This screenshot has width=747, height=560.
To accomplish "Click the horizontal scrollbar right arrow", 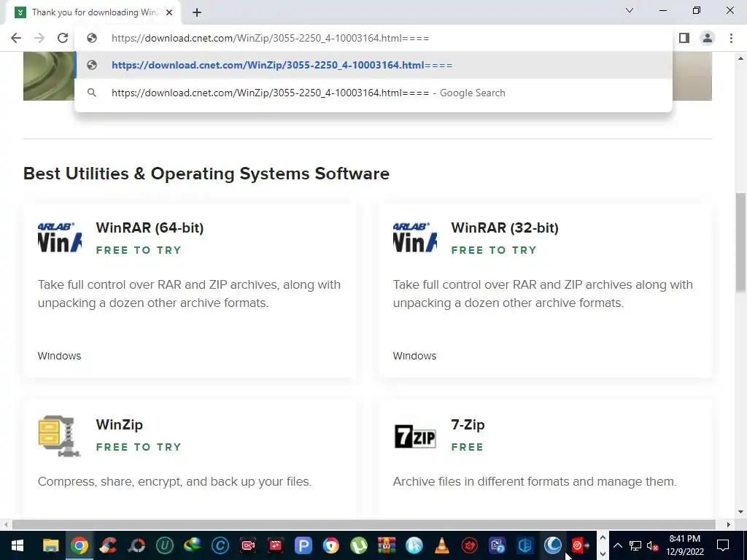I will tap(729, 524).
